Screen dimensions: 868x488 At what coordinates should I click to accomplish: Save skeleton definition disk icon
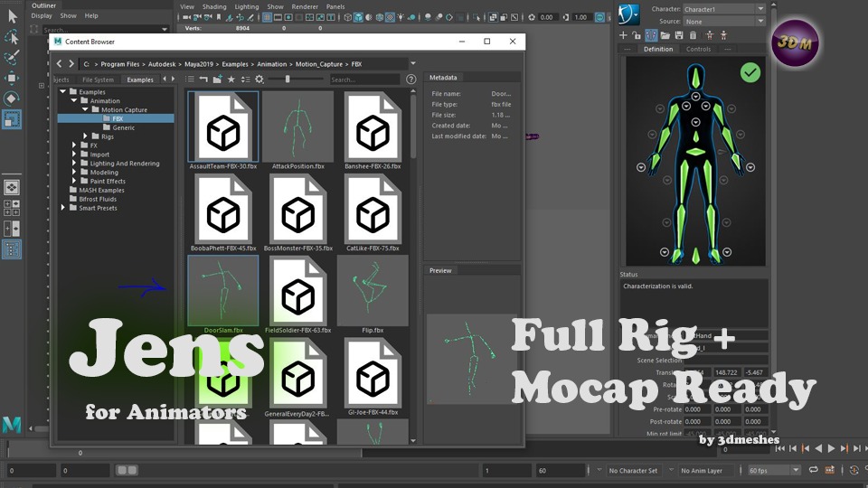679,35
